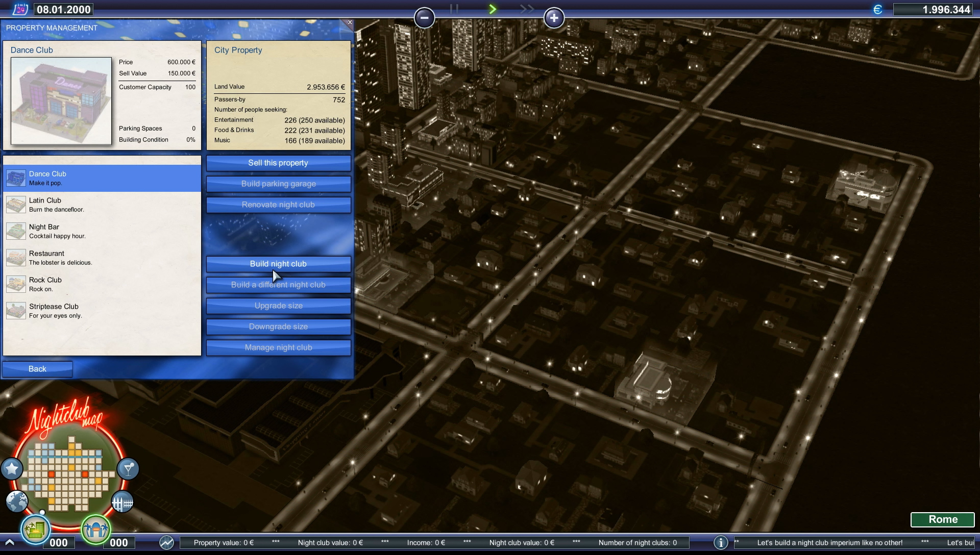Click the Back button below the club list
980x555 pixels.
coord(37,368)
